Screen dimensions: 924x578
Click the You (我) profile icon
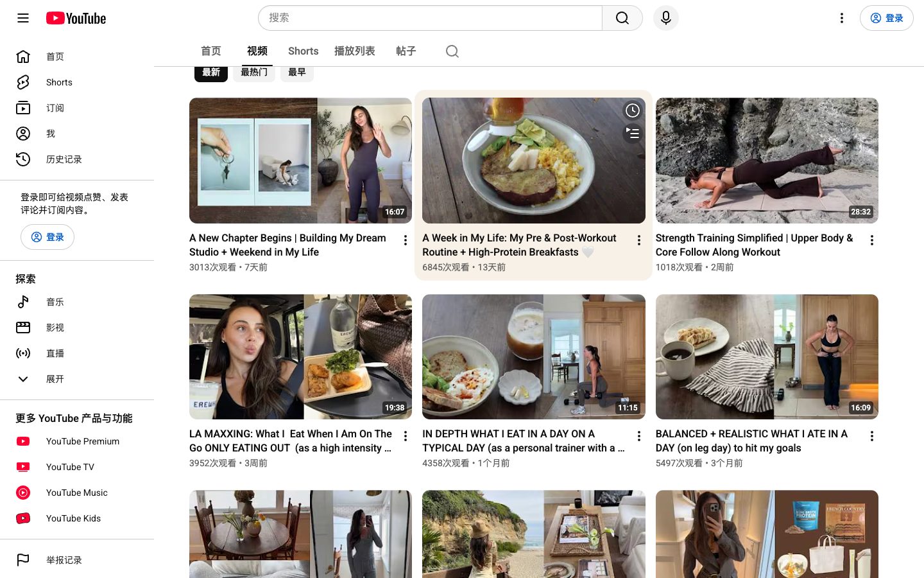pyautogui.click(x=23, y=134)
